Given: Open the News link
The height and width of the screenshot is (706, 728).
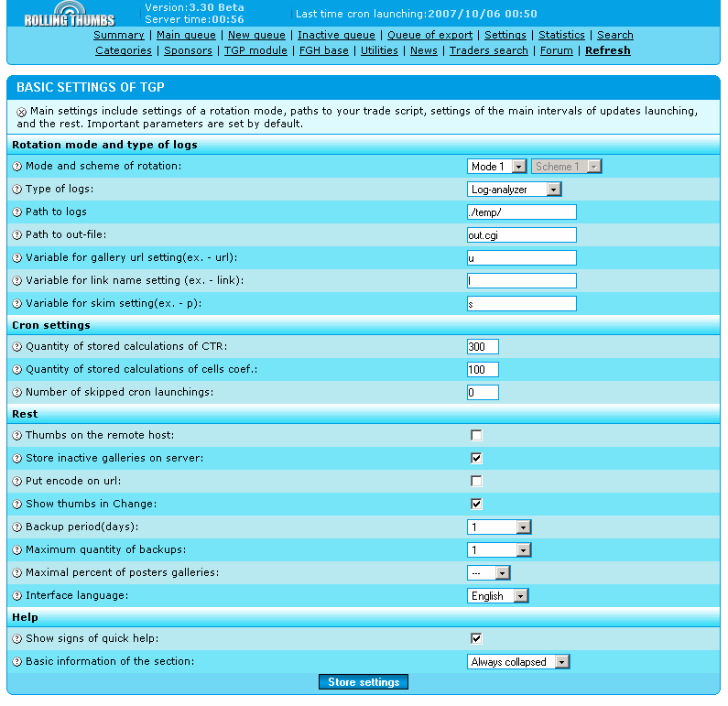Looking at the screenshot, I should coord(424,50).
